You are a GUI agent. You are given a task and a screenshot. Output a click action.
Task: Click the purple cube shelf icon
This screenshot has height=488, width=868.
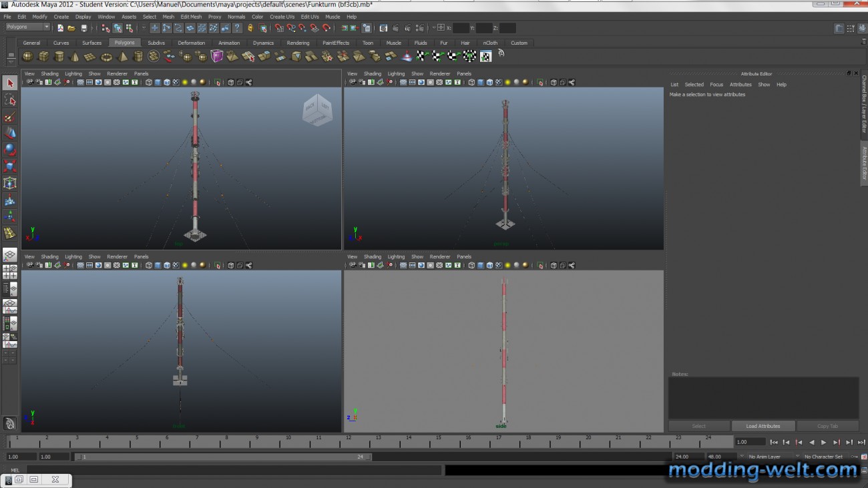point(217,57)
